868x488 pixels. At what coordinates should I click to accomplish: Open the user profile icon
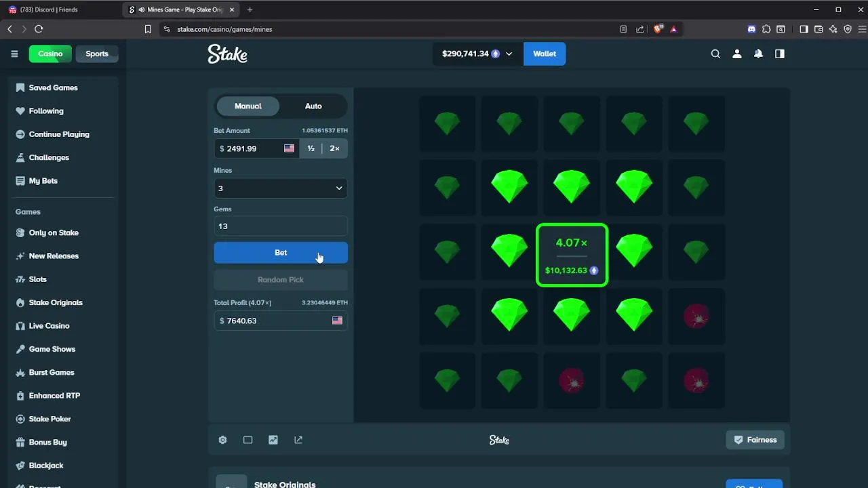click(737, 54)
